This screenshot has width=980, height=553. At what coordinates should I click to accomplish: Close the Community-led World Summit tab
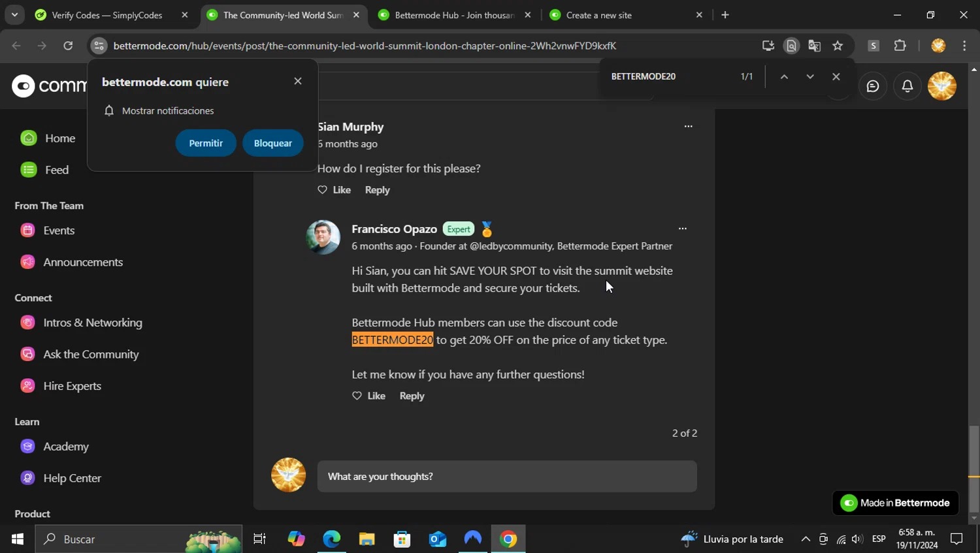356,15
